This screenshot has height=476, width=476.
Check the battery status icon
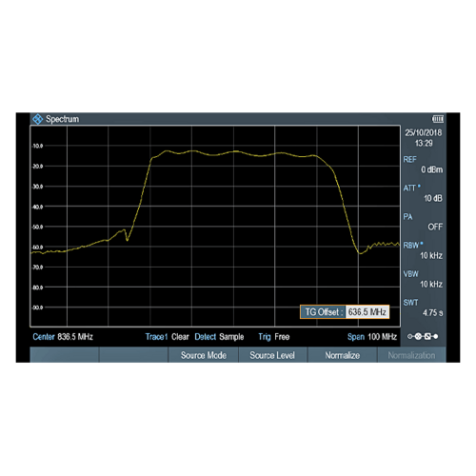pos(438,119)
